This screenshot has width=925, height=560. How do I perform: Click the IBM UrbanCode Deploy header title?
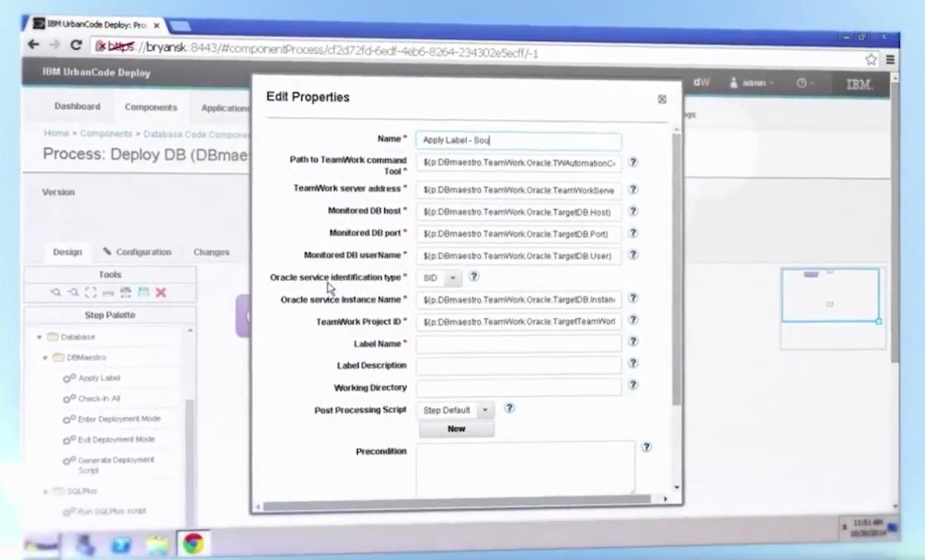(97, 72)
